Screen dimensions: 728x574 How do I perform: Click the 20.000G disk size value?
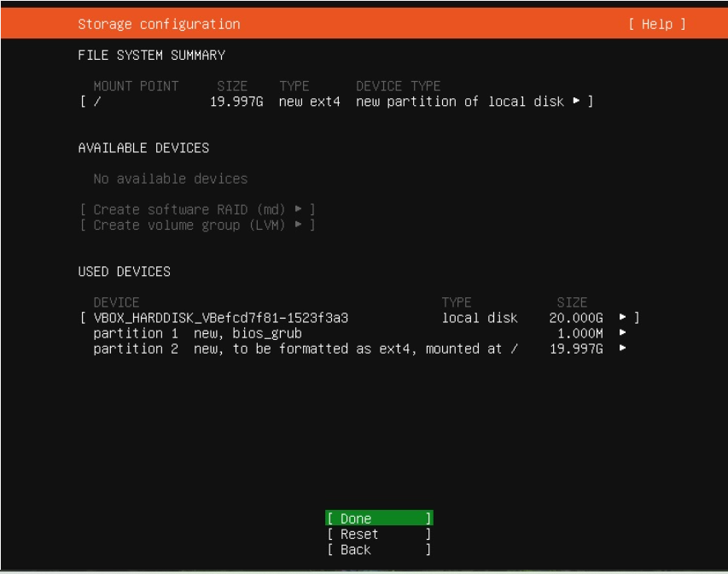576,318
